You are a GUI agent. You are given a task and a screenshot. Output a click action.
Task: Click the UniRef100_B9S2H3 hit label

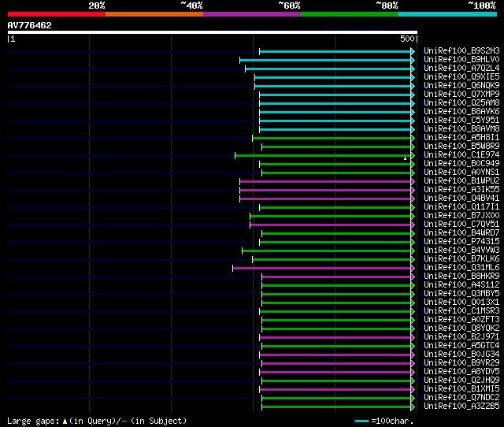(x=461, y=50)
